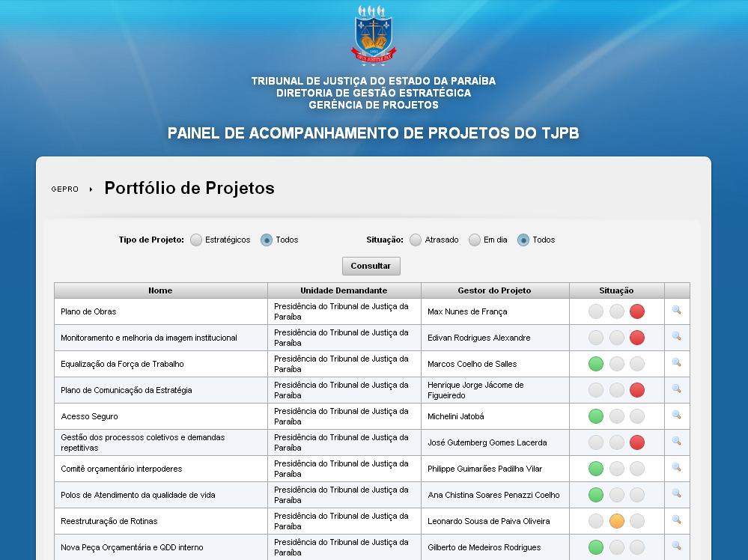
Task: Select the Estratégicos project type radio
Action: 196,240
